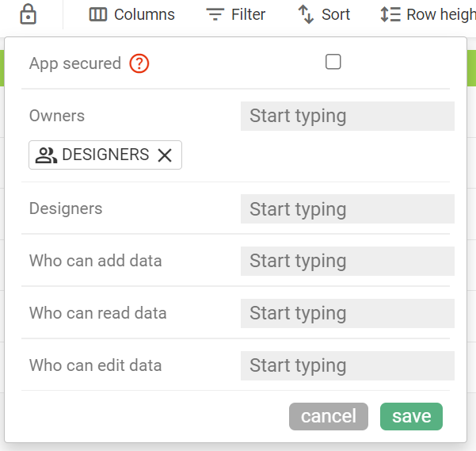
Task: Click the Columns layout icon
Action: coord(97,14)
